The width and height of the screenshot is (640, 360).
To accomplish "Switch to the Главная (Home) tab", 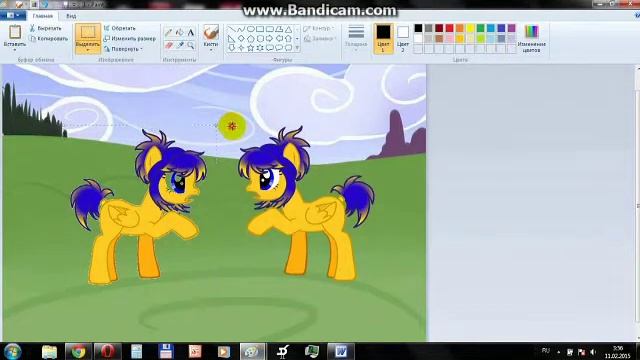I will [x=42, y=16].
